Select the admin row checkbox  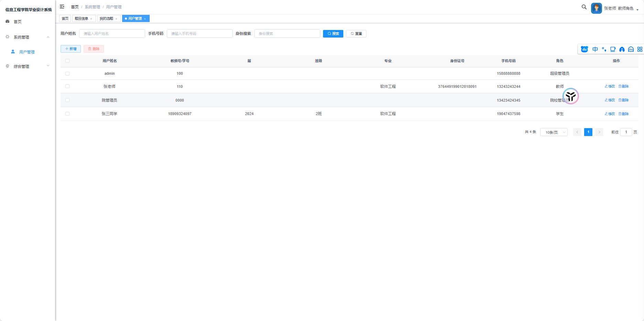(x=67, y=73)
